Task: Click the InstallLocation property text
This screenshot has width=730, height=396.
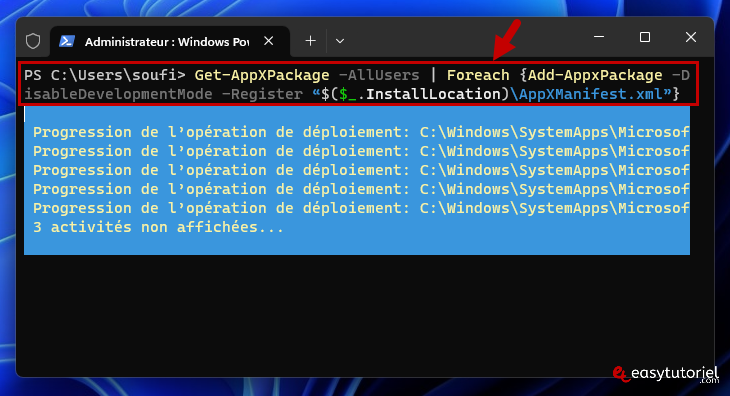Action: coord(433,94)
